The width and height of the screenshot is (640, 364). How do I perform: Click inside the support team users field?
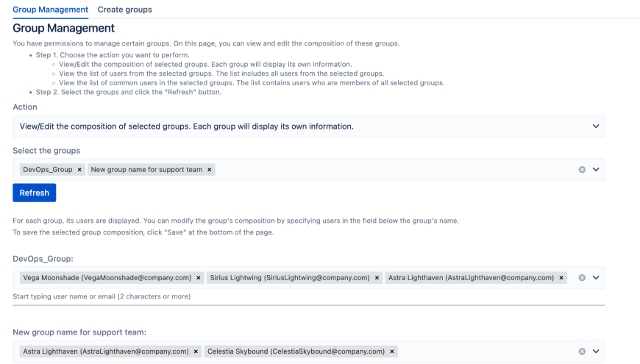point(486,351)
